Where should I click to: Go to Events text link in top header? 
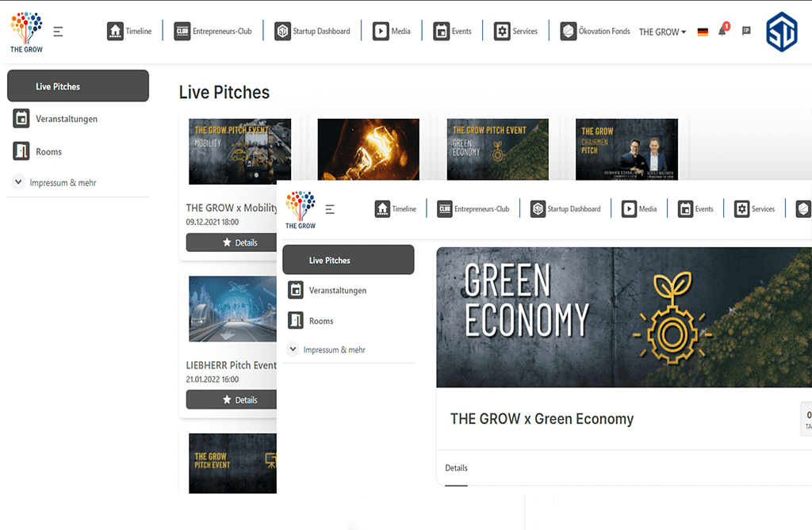coord(462,31)
